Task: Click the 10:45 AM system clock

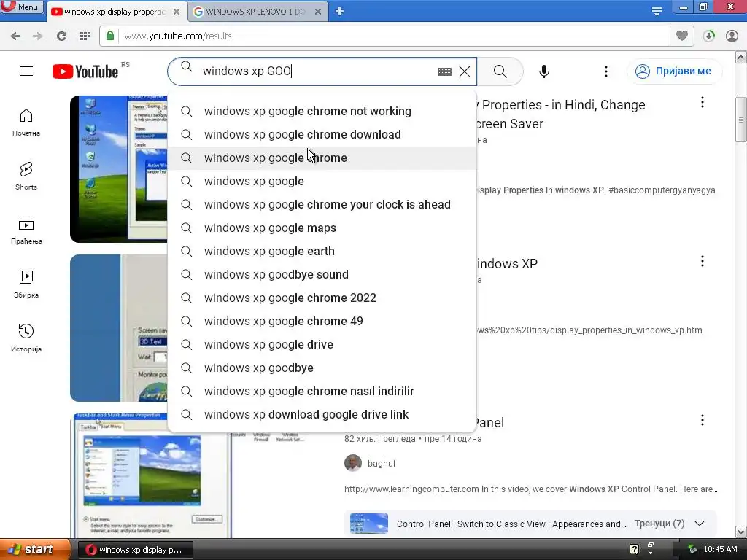Action: [x=720, y=549]
